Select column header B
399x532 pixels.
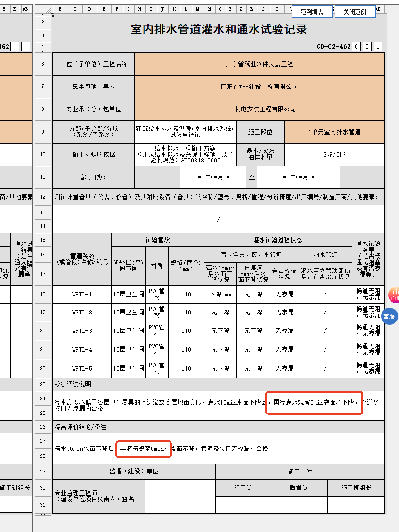coord(60,9)
